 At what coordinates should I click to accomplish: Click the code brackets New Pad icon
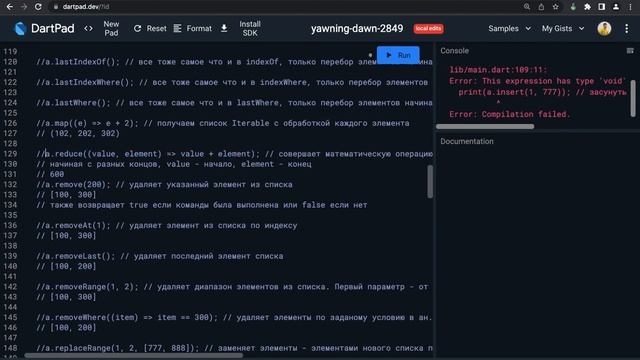coord(88,29)
